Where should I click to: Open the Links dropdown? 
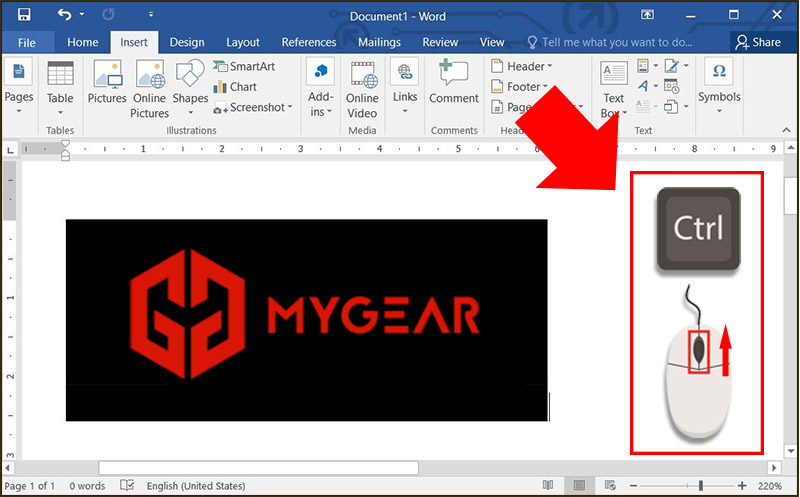pyautogui.click(x=405, y=87)
